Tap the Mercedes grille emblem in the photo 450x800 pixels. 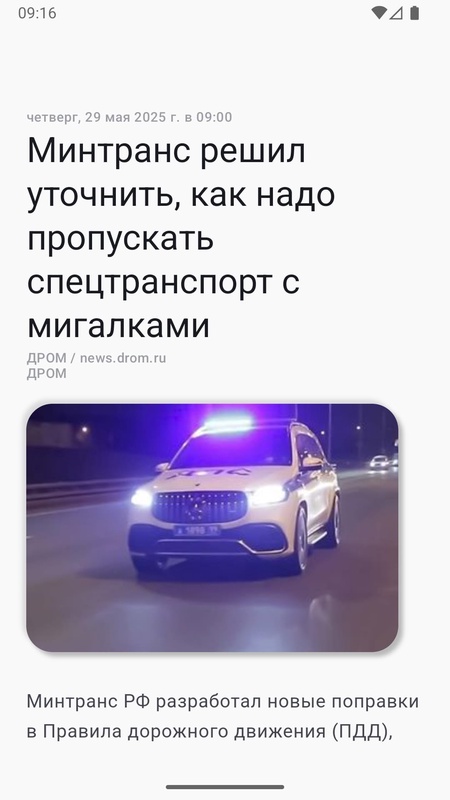[x=200, y=507]
